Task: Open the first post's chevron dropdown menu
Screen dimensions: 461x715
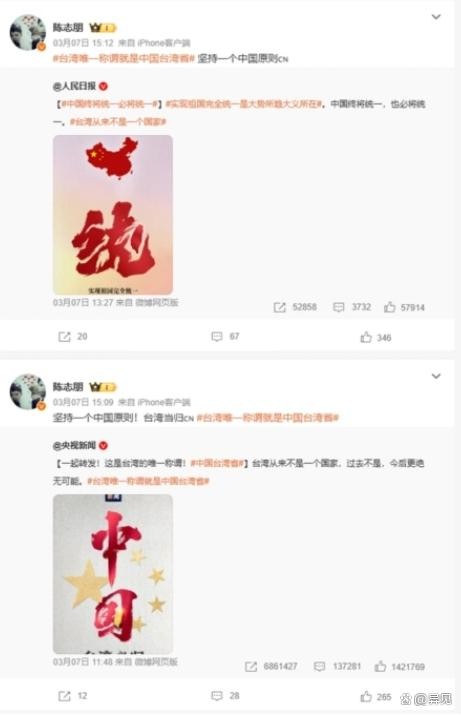Action: coord(436,17)
